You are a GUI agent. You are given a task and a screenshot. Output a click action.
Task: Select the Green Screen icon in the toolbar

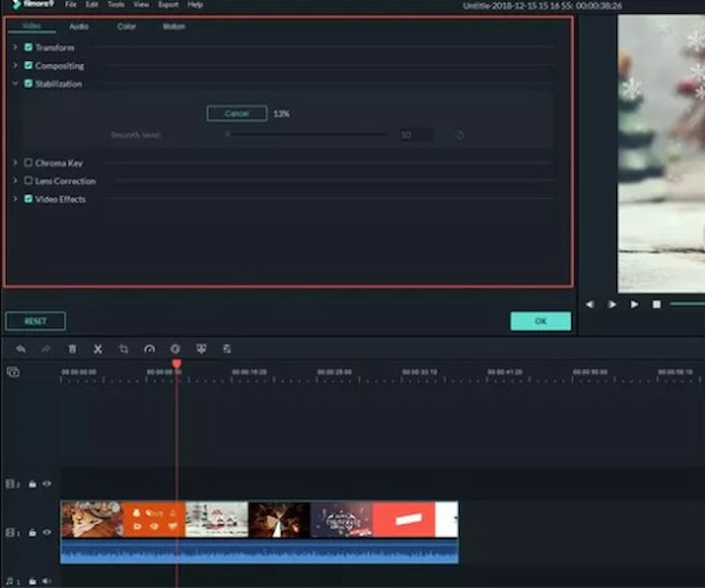[x=201, y=349]
